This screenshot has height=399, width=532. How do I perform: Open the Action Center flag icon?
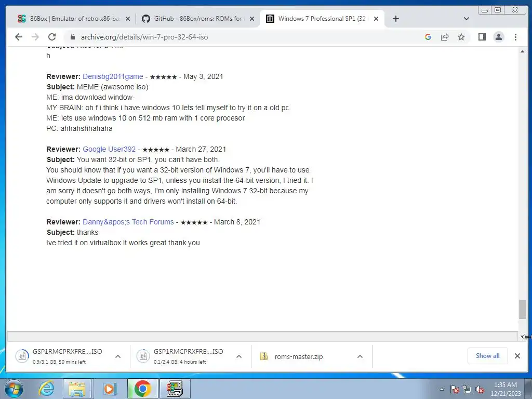[455, 389]
